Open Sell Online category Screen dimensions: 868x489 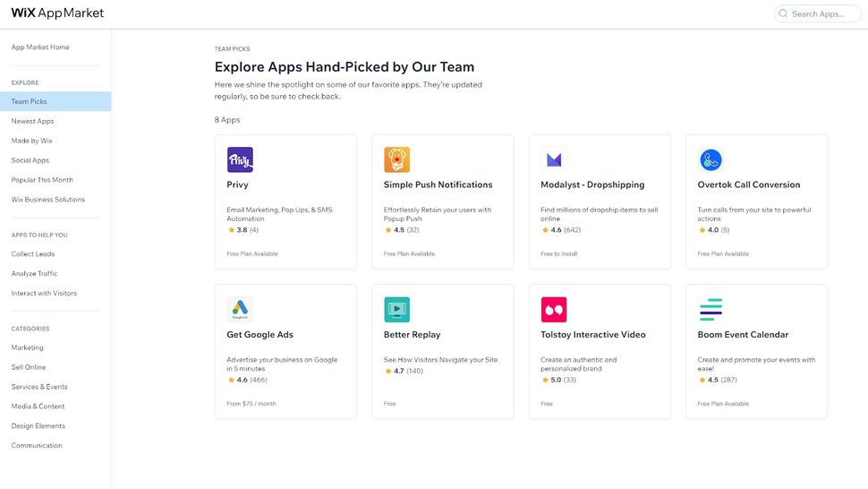click(x=29, y=367)
